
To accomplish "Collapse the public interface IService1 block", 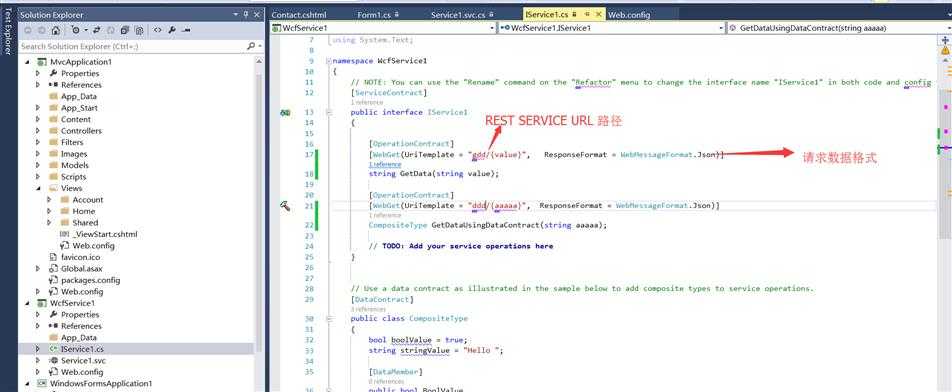I will (x=328, y=112).
